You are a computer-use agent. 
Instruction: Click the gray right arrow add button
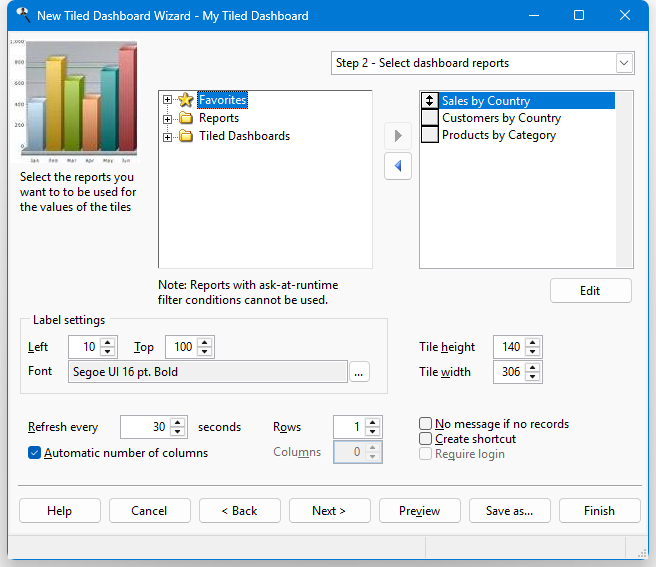point(398,135)
